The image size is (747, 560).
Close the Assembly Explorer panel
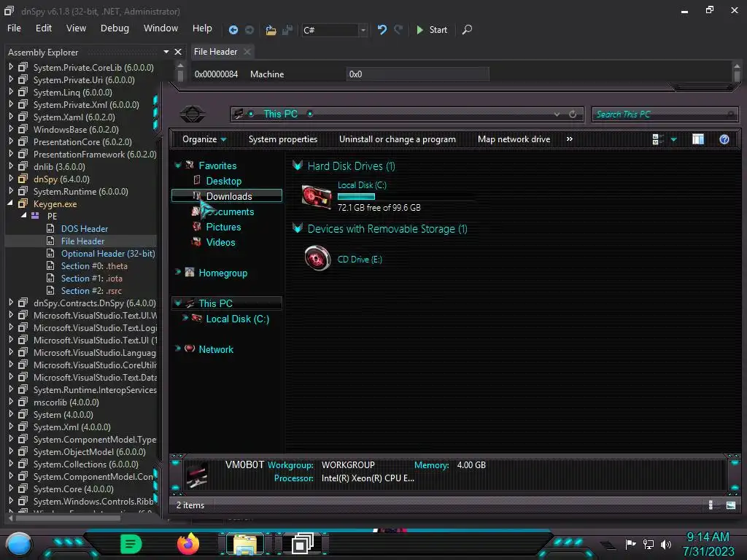178,52
